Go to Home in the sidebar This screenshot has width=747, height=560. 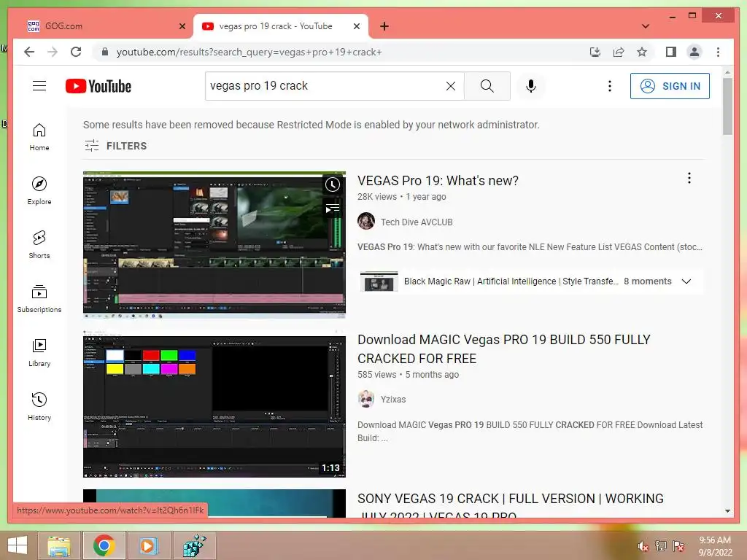[39, 137]
